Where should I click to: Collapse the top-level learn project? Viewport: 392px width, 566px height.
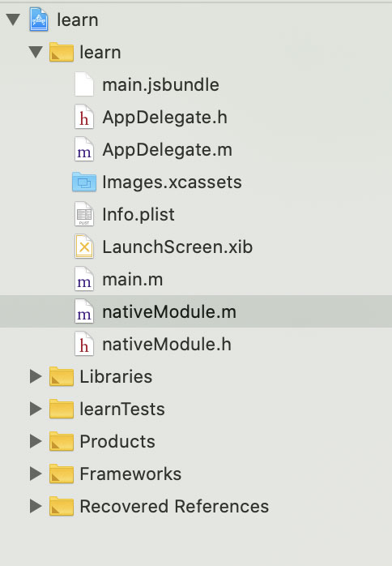[x=13, y=19]
